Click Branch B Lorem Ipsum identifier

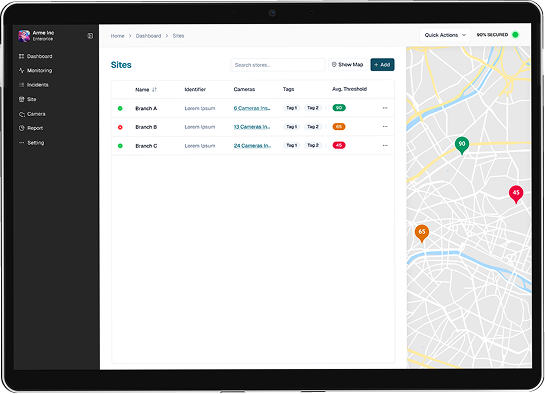[200, 127]
